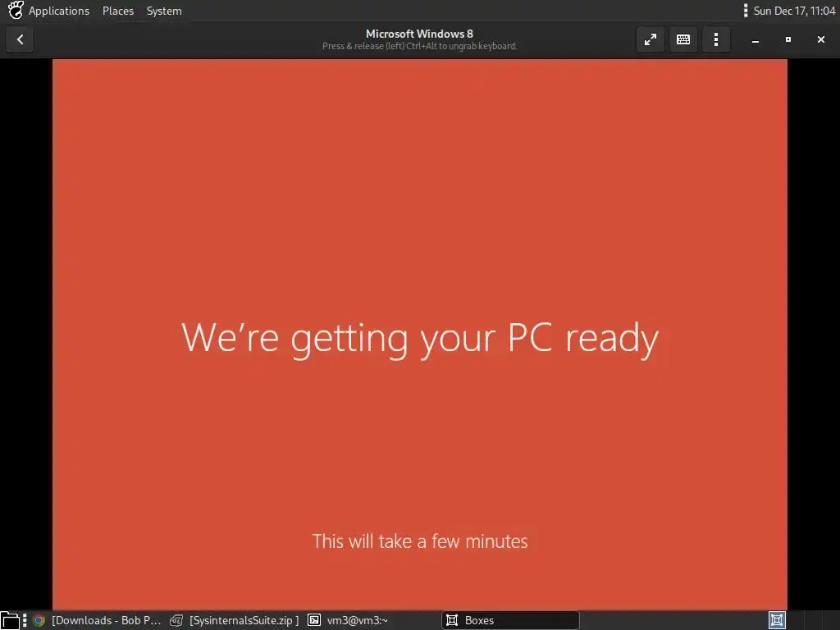Click the "We're getting your PC ready" text
840x630 pixels.
(x=420, y=339)
